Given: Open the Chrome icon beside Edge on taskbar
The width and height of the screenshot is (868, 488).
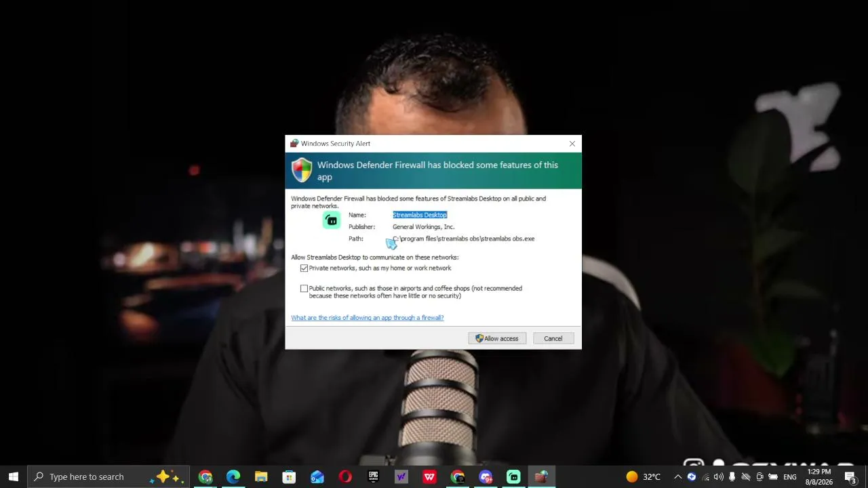Looking at the screenshot, I should pyautogui.click(x=205, y=476).
